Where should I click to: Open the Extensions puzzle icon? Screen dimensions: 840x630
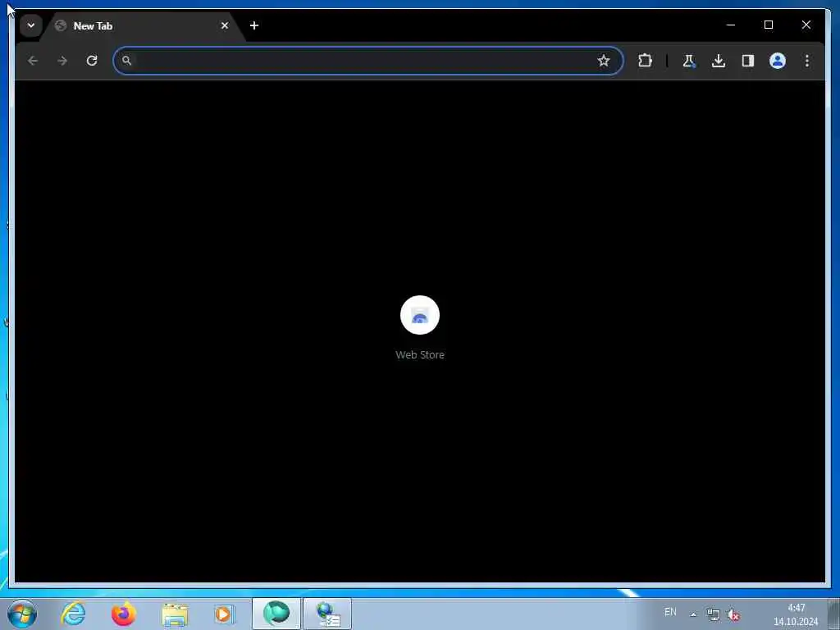(x=645, y=61)
